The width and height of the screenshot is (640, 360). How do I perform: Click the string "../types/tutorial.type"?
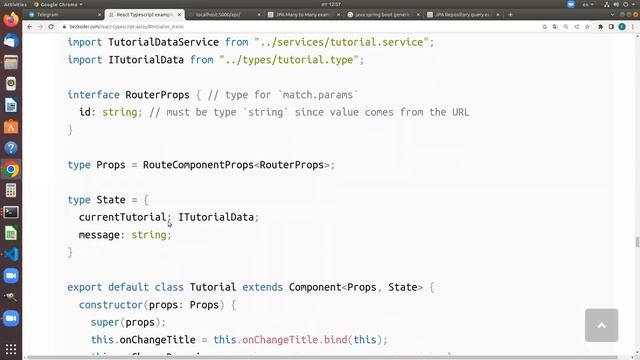point(289,60)
